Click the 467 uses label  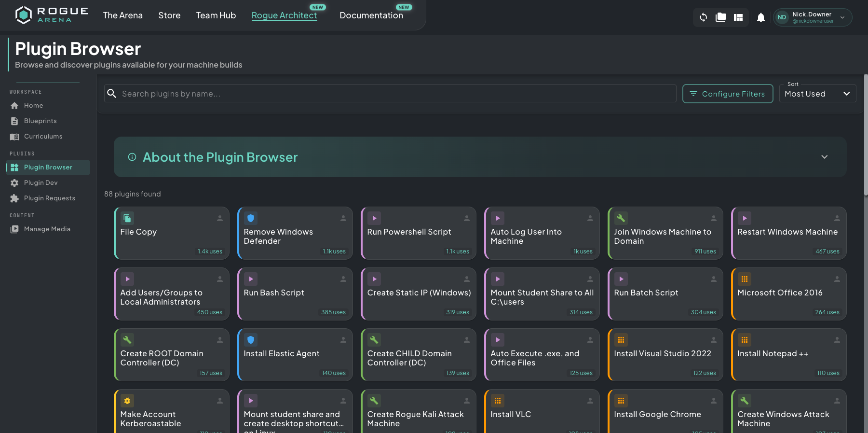click(827, 251)
